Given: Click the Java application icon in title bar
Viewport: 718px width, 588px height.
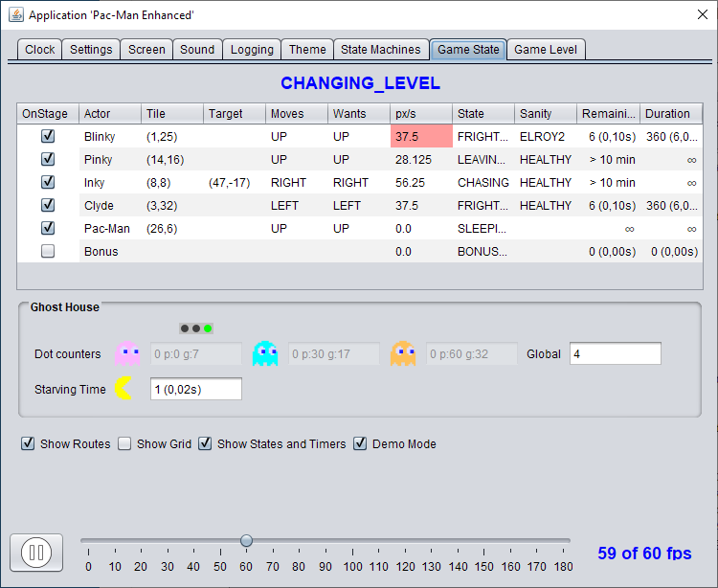Looking at the screenshot, I should [x=16, y=14].
